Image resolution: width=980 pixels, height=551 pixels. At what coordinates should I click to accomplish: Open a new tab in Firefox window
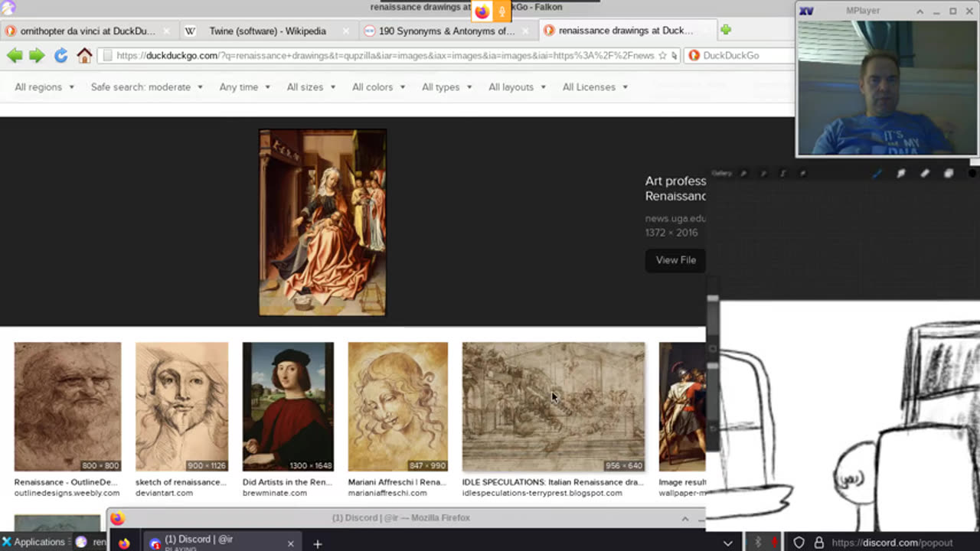317,543
